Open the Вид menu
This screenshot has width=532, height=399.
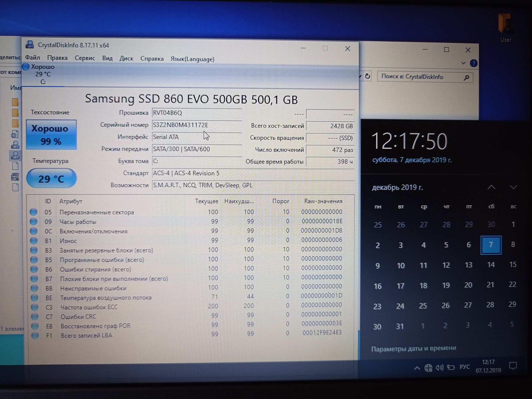point(107,58)
